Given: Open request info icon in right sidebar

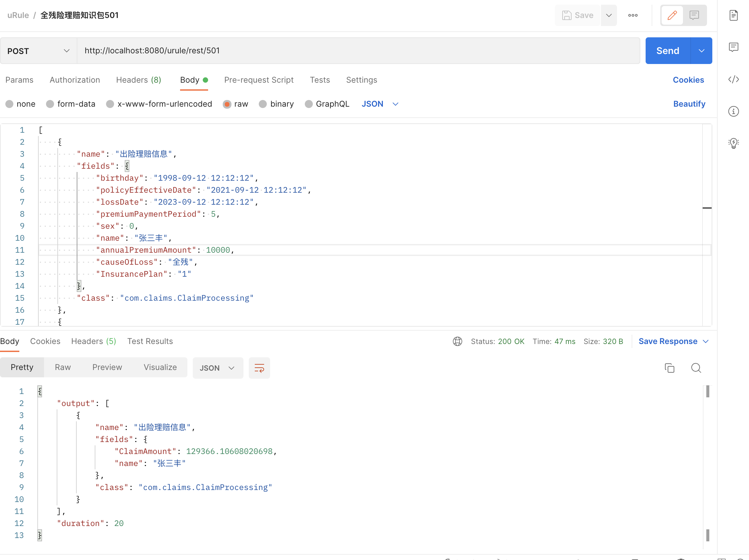Looking at the screenshot, I should pyautogui.click(x=733, y=111).
